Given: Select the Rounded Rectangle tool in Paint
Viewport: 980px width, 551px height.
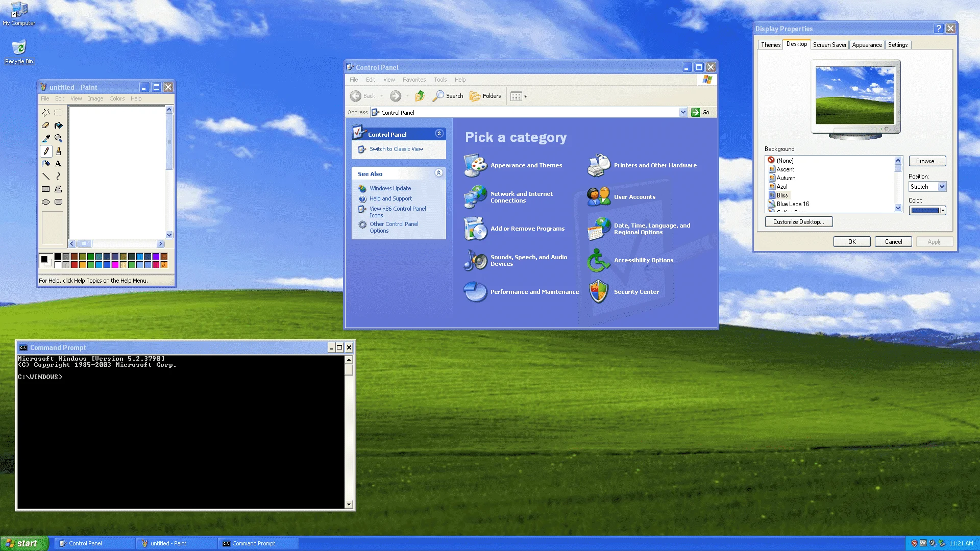Looking at the screenshot, I should click(59, 202).
